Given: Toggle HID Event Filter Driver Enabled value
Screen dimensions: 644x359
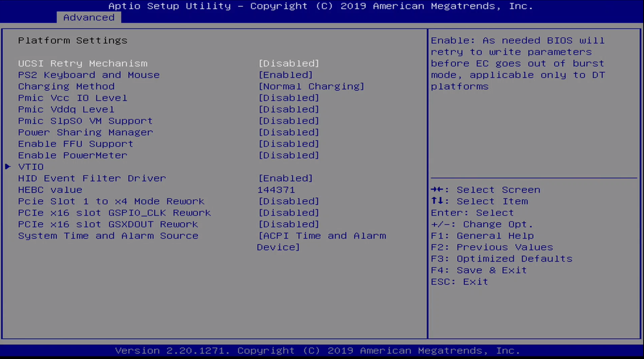Looking at the screenshot, I should 285,178.
